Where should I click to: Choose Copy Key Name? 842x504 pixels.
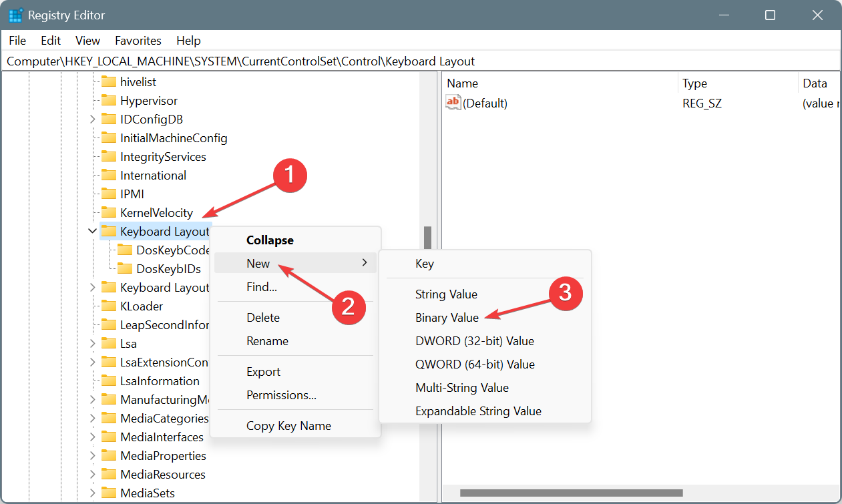[x=295, y=426]
